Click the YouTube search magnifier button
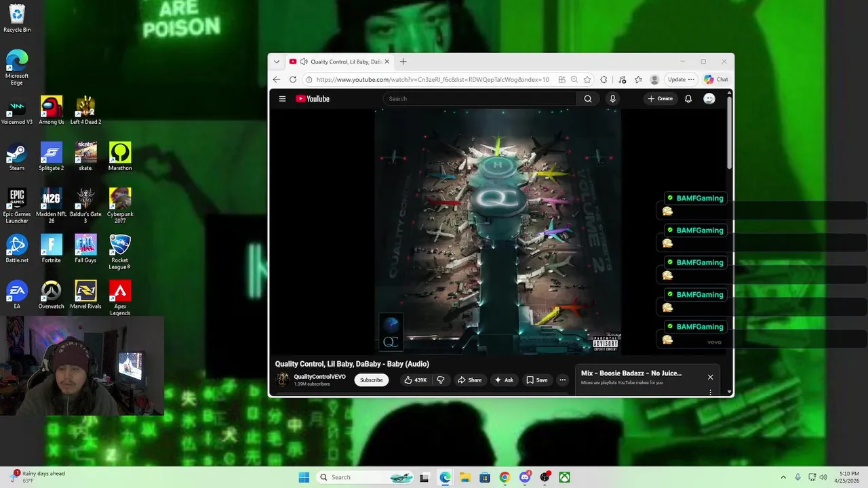The image size is (868, 488). (588, 99)
